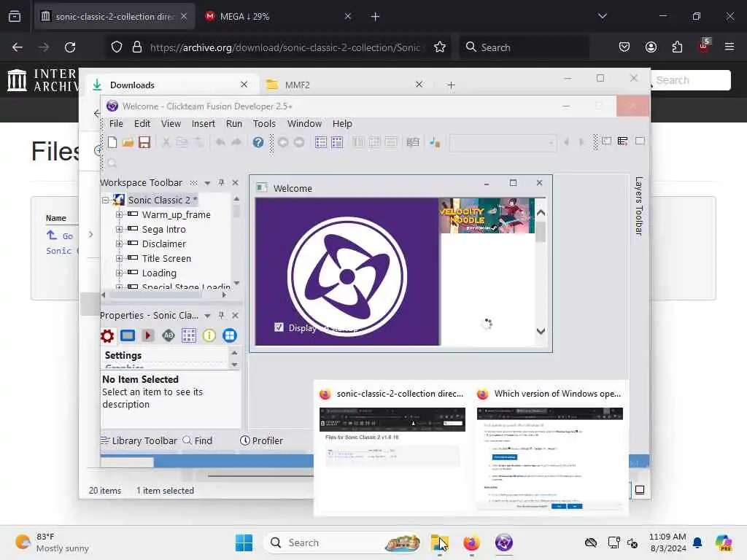Open the Help menu in Fusion

click(x=342, y=123)
